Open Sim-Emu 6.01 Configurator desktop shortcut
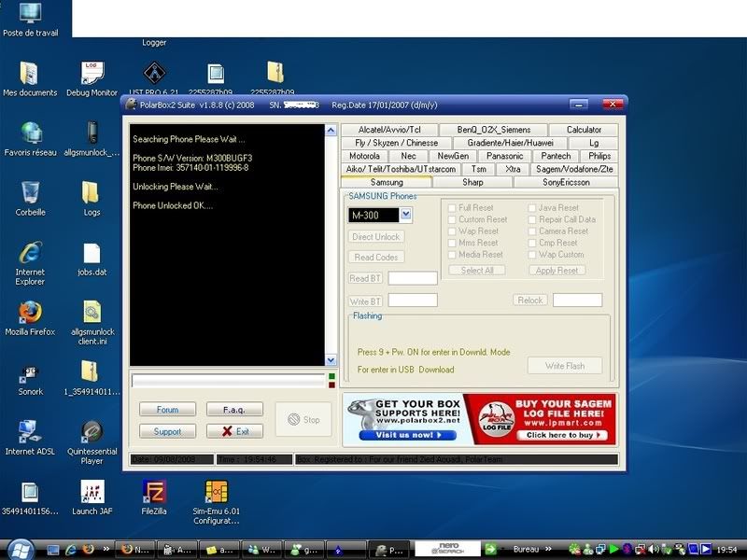The image size is (747, 560). [x=217, y=502]
